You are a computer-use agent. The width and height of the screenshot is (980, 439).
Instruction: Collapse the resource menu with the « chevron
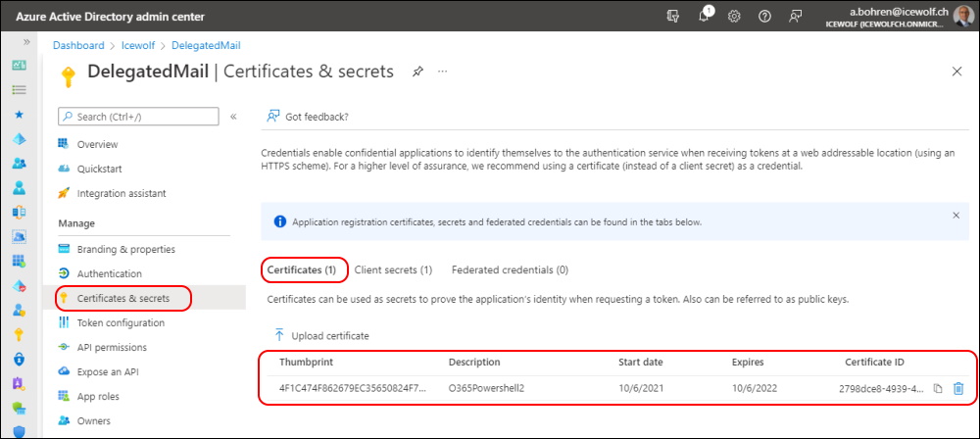click(233, 117)
